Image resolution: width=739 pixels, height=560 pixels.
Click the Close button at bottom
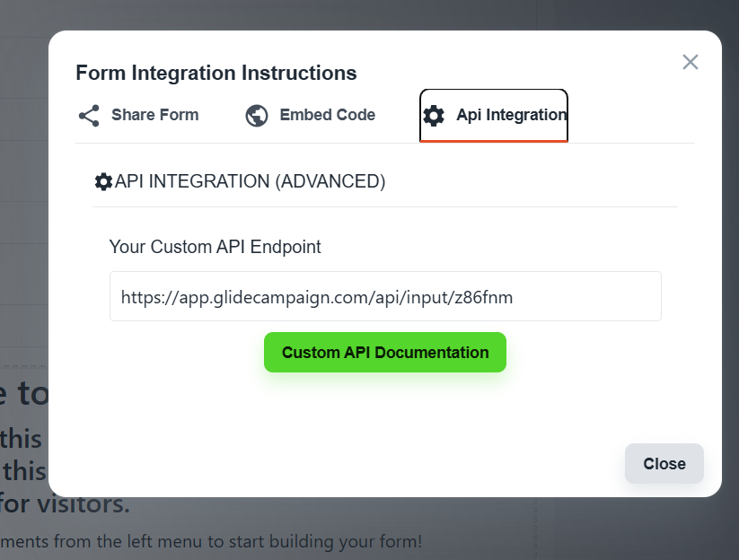[664, 463]
